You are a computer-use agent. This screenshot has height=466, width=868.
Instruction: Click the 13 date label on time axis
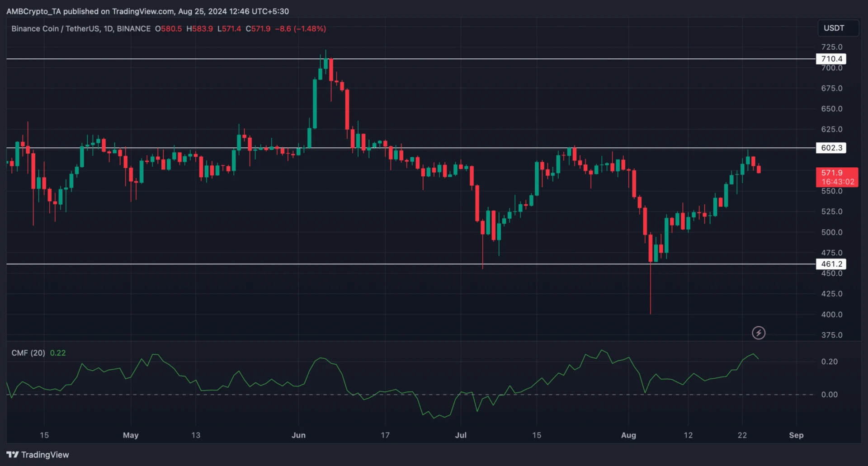tap(195, 435)
